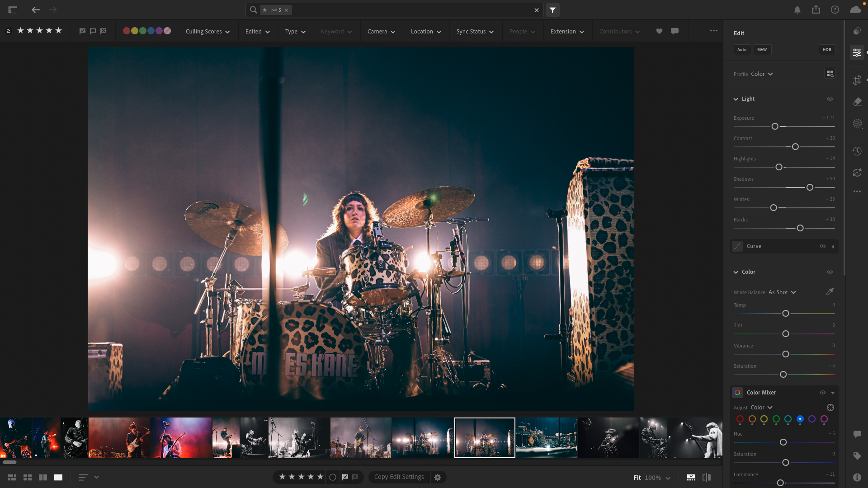This screenshot has width=868, height=488.
Task: Toggle the filter funnel icon
Action: pyautogui.click(x=552, y=10)
